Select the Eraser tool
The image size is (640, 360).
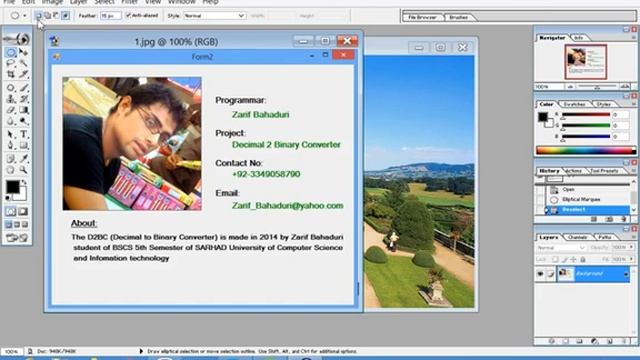11,110
